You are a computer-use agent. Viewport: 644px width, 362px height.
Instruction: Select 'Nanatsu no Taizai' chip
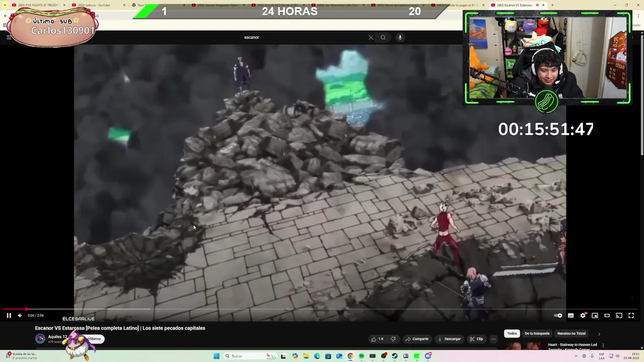[x=571, y=333]
